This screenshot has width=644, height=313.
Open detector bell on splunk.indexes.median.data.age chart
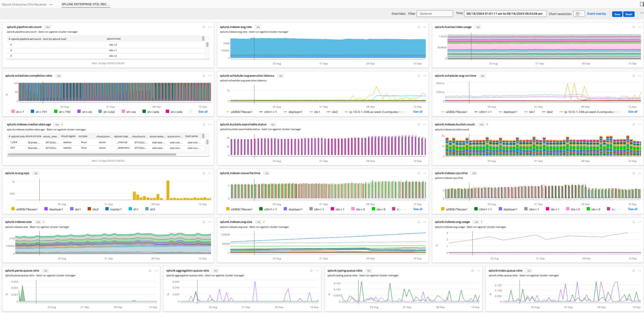tap(204, 124)
